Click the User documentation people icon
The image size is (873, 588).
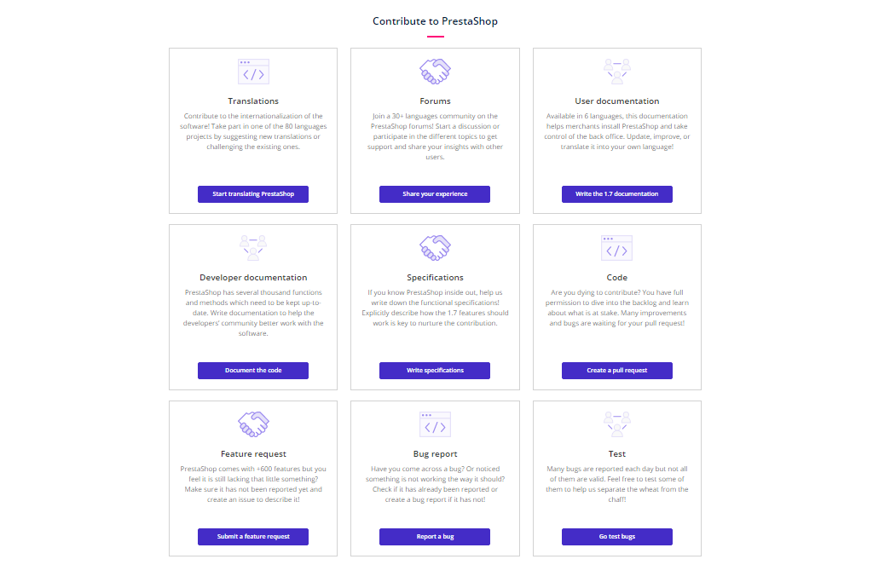[616, 71]
